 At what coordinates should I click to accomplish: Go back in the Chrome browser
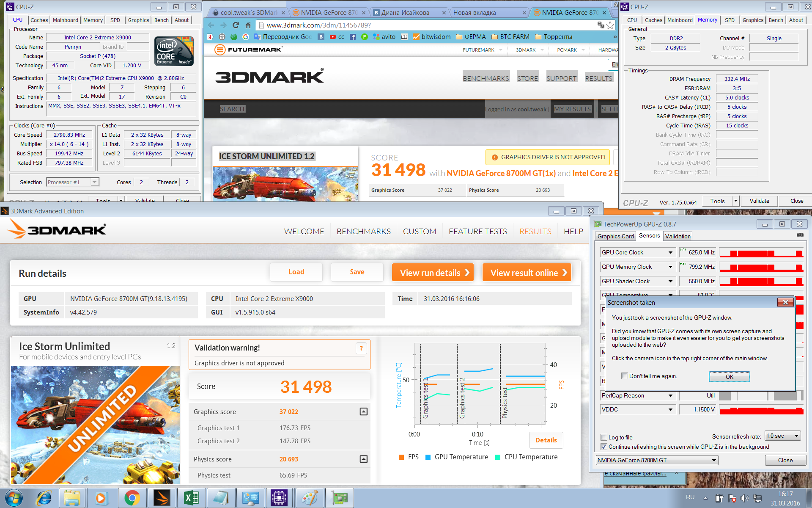211,25
